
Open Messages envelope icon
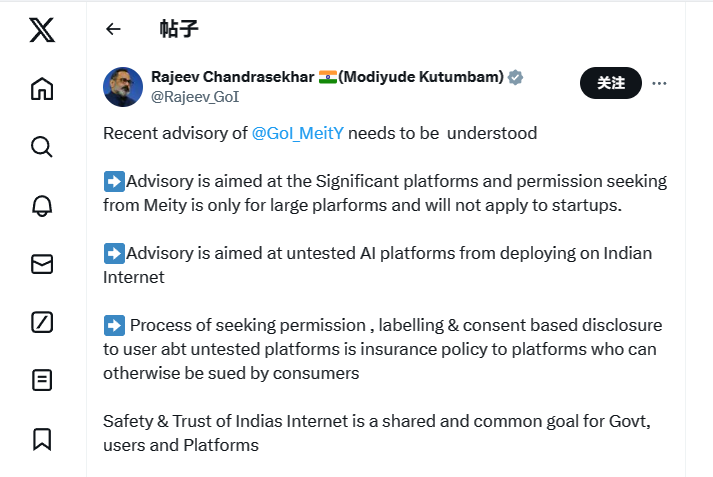(x=42, y=264)
